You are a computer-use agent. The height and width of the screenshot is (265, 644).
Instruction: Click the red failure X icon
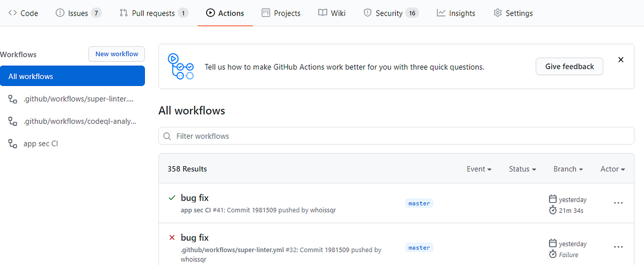[172, 238]
